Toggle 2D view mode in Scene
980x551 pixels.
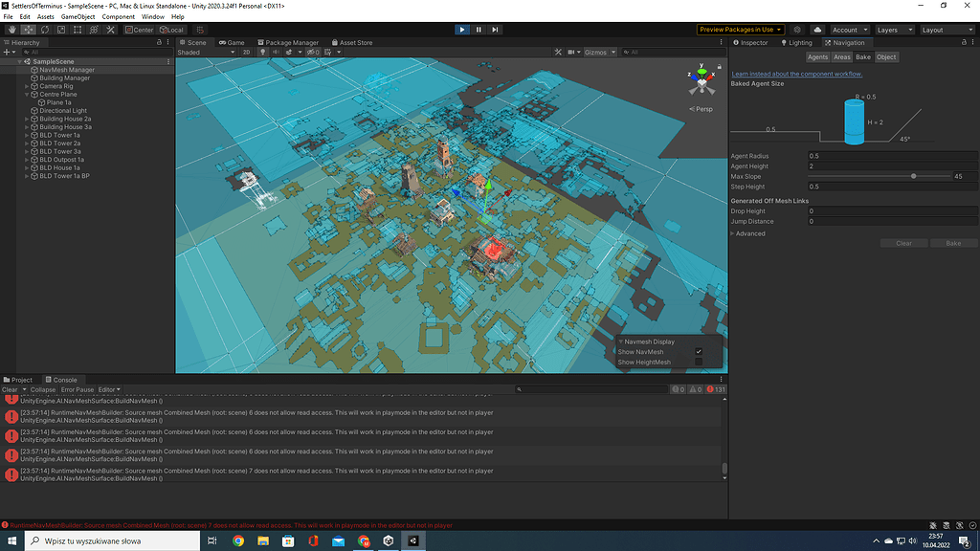click(246, 53)
